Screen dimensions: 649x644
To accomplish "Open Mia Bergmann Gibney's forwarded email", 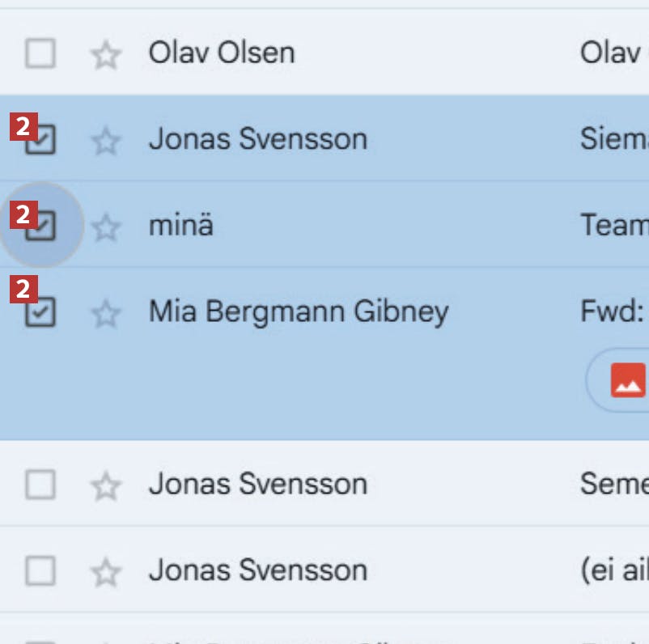I will click(298, 311).
